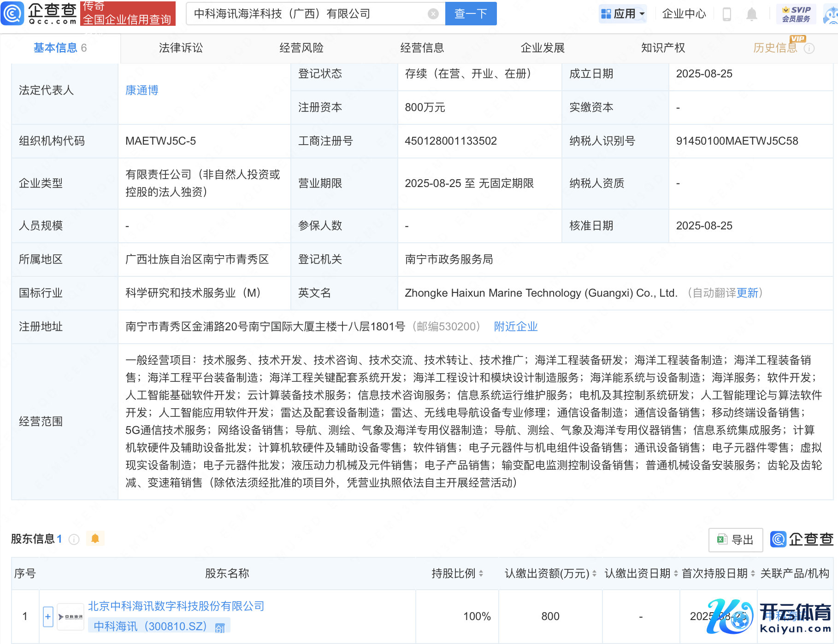Image resolution: width=838 pixels, height=644 pixels.
Task: Sort by 首次持股日期 column arrows
Action: 753,574
